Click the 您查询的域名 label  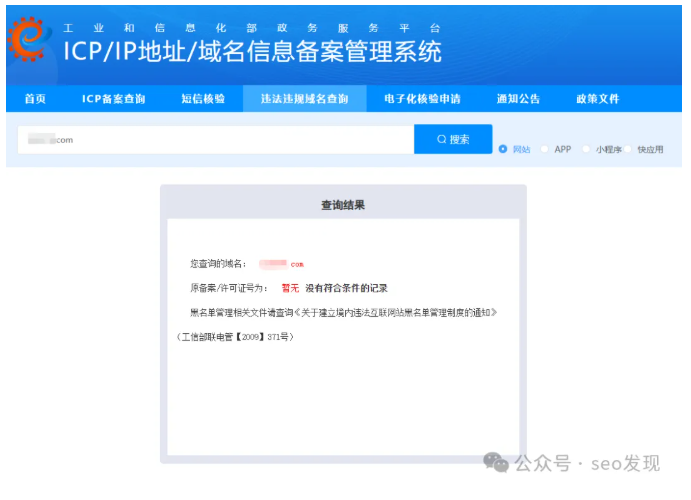tap(218, 264)
